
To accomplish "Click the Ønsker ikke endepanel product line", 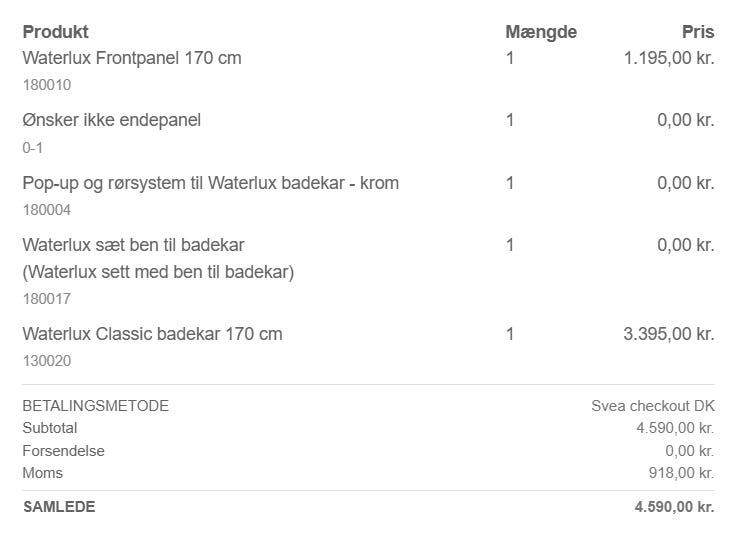I will click(112, 120).
